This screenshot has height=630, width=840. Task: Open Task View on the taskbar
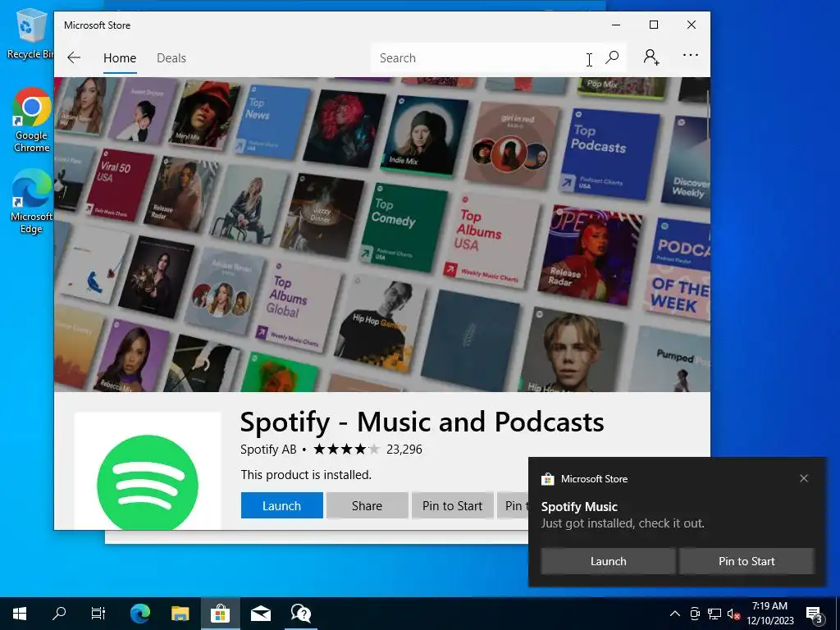(x=98, y=614)
